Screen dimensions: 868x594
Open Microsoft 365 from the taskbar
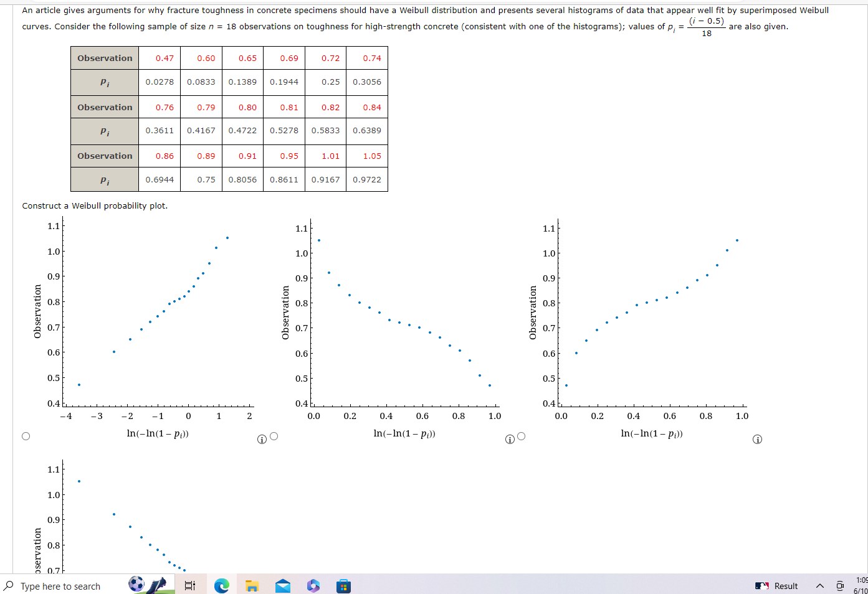[313, 586]
